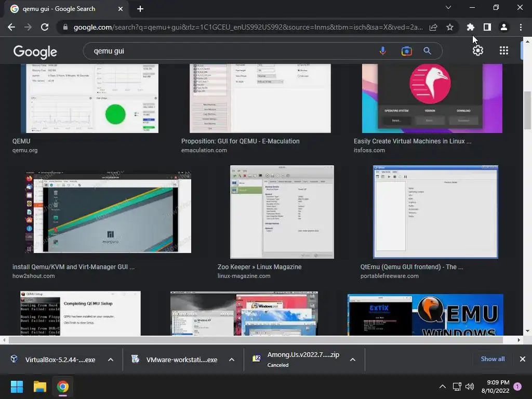Click the Chrome taskbar icon

point(63,387)
